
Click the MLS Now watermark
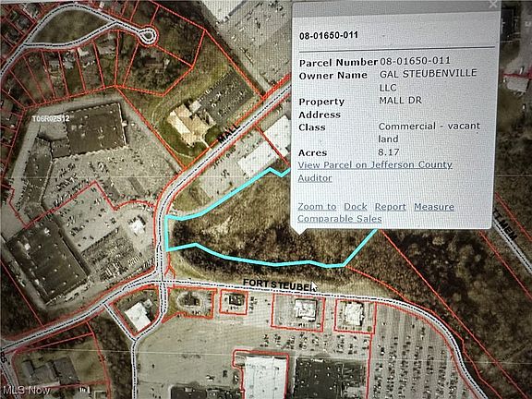click(x=26, y=390)
